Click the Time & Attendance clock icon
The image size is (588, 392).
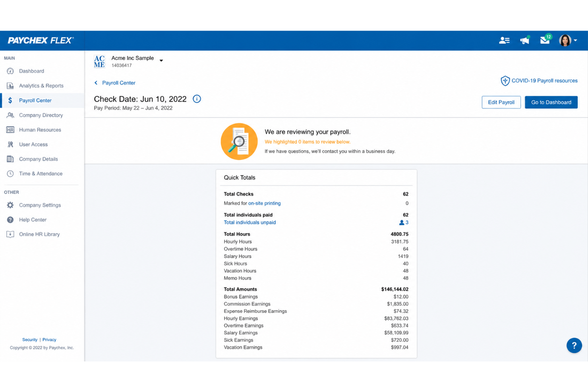pos(10,174)
